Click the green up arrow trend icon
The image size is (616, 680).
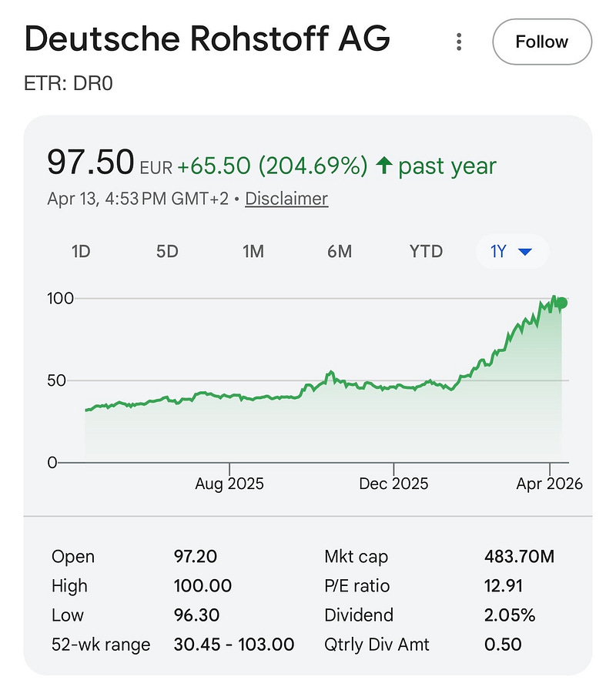point(383,166)
